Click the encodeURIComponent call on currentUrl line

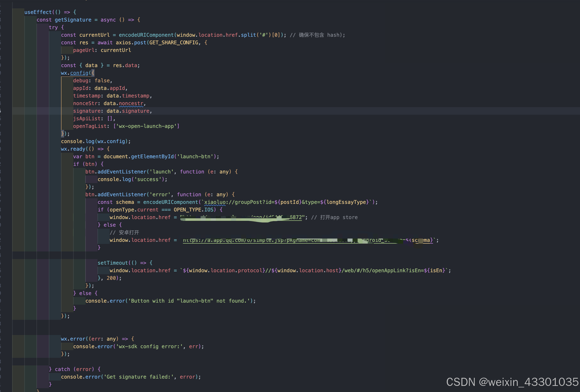click(x=146, y=35)
